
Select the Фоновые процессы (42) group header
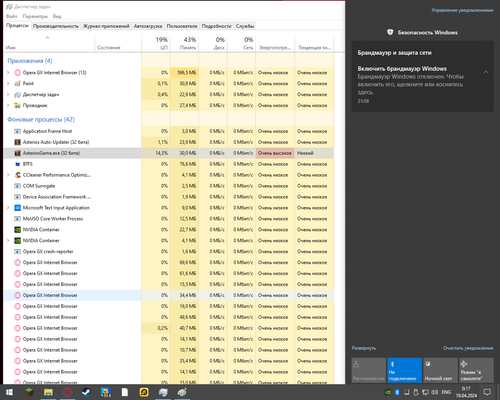pos(41,119)
